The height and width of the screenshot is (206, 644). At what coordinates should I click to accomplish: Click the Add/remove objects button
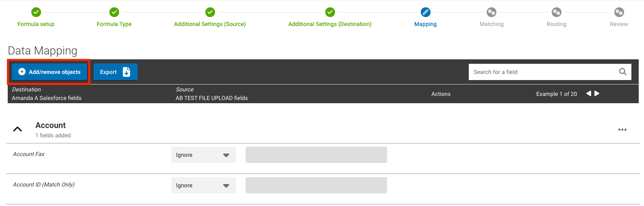[49, 72]
